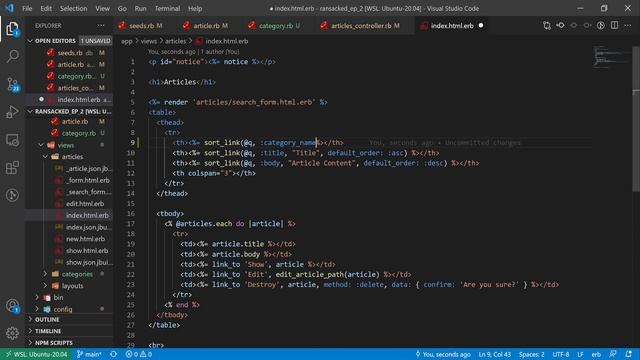
Task: Open the GitLens view in activity bar
Action: click(x=12, y=195)
